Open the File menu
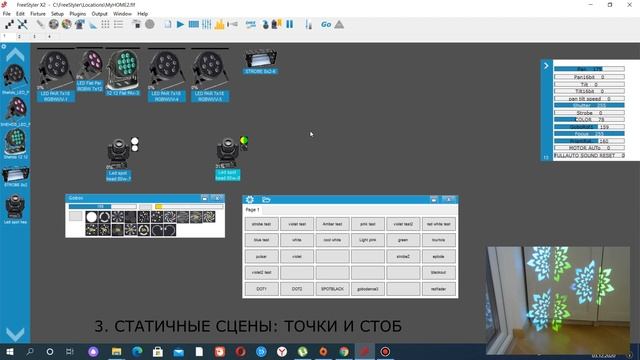This screenshot has width=640, height=360. pyautogui.click(x=7, y=13)
